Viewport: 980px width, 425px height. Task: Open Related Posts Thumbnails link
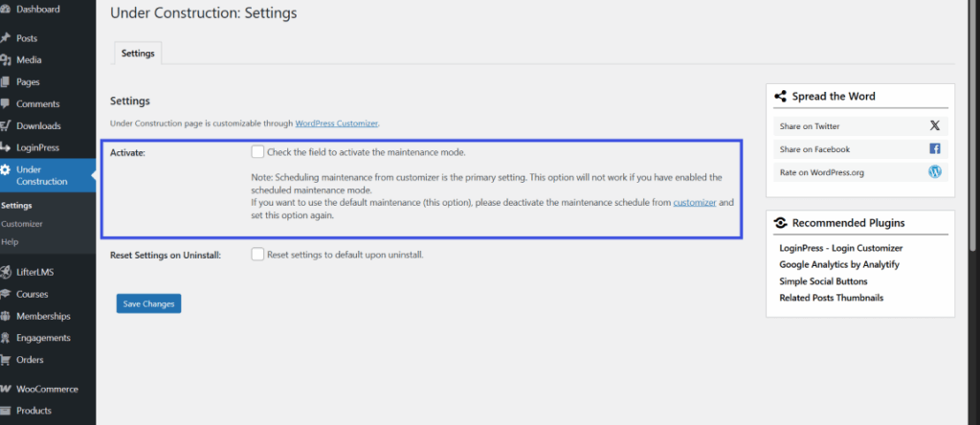coord(832,298)
